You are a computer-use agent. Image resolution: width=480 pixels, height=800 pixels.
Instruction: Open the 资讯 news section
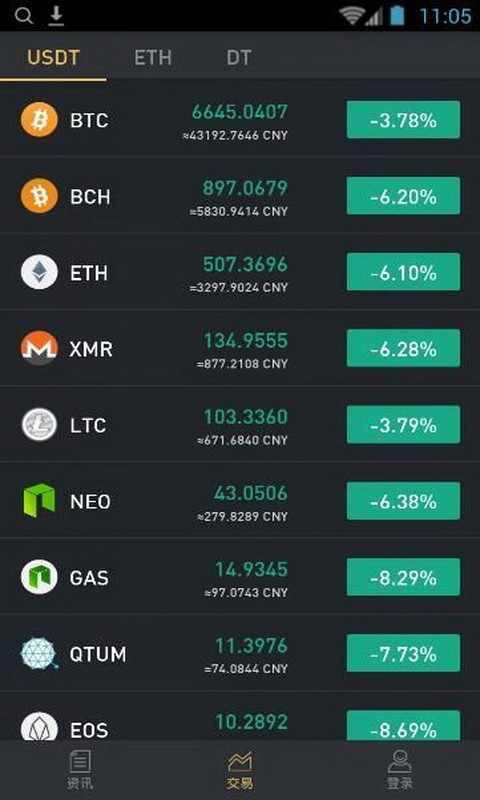tap(81, 770)
